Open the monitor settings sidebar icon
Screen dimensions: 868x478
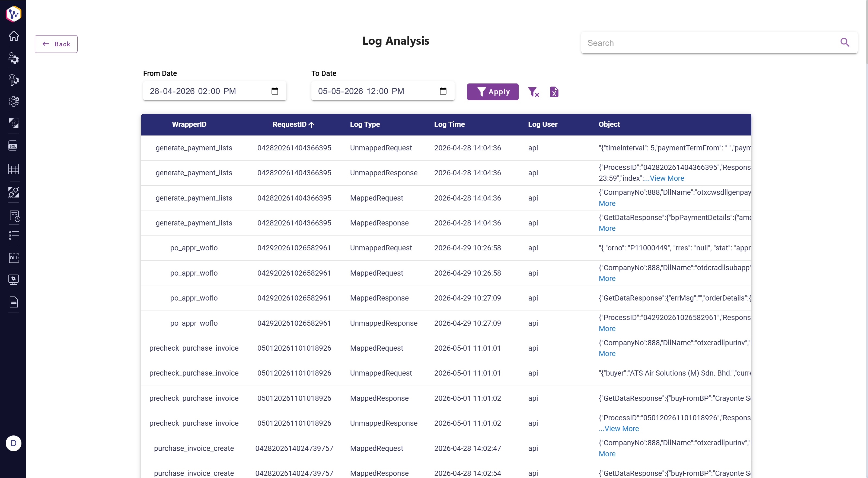[x=14, y=279]
